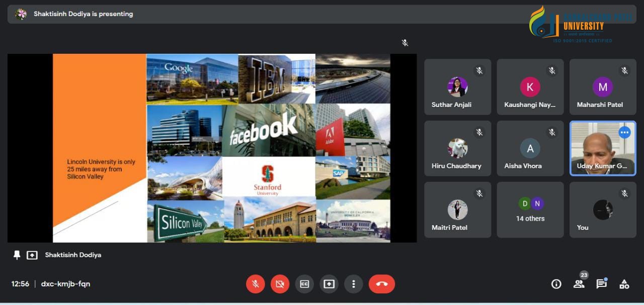Show everyone people icon with 23 badge
Image resolution: width=644 pixels, height=305 pixels.
[x=579, y=284]
